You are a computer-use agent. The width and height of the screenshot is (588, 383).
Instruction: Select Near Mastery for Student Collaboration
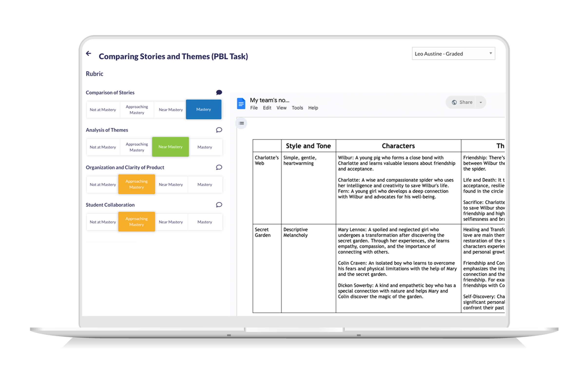171,222
